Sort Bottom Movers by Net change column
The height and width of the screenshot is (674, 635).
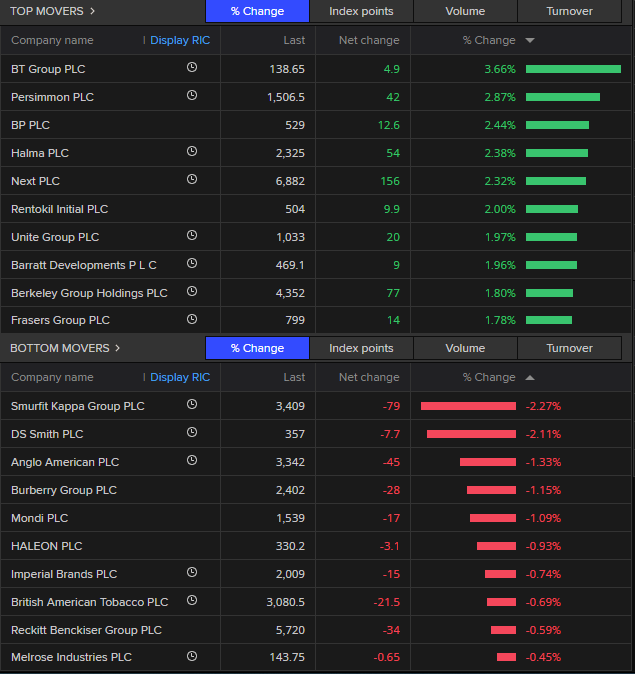tap(369, 377)
